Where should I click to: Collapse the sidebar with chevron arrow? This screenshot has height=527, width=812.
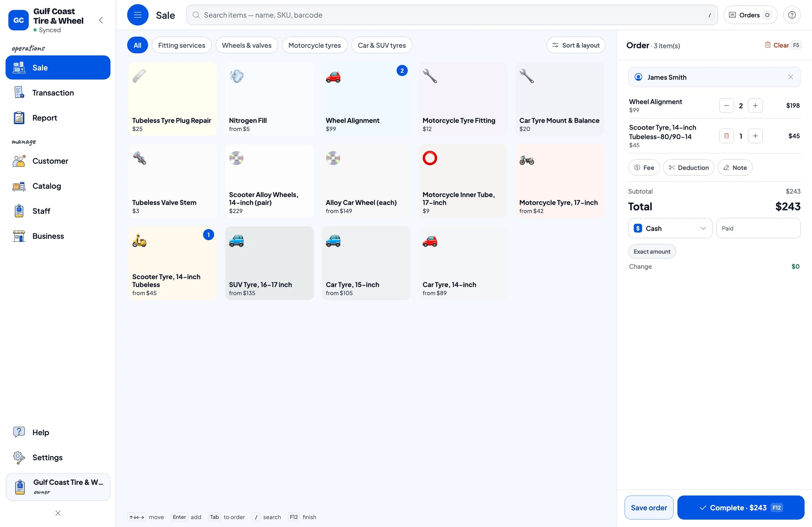(101, 20)
